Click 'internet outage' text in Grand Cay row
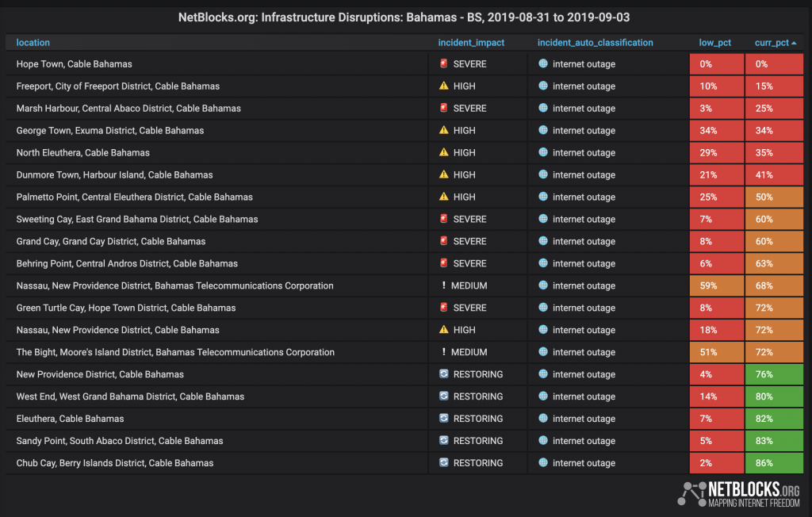 pyautogui.click(x=584, y=241)
